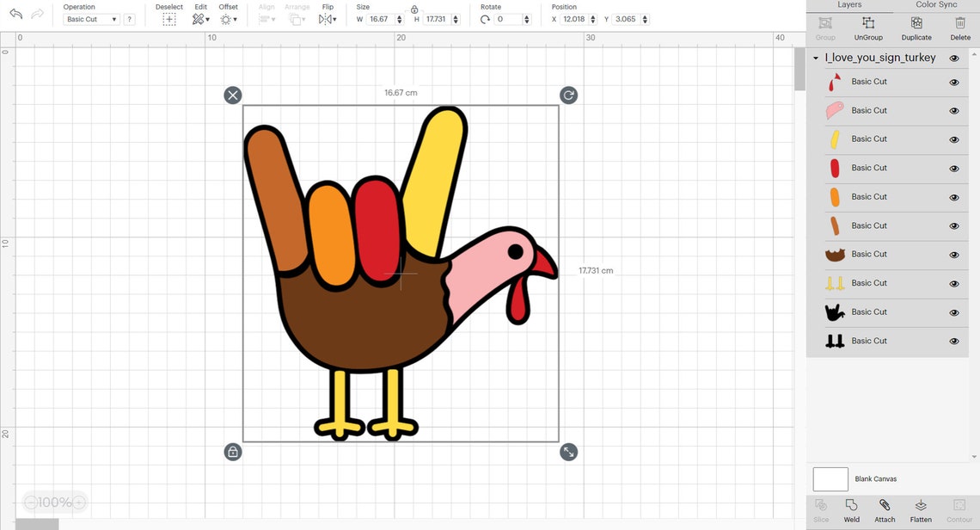Open the Operation dropdown
The width and height of the screenshot is (980, 530).
point(91,19)
